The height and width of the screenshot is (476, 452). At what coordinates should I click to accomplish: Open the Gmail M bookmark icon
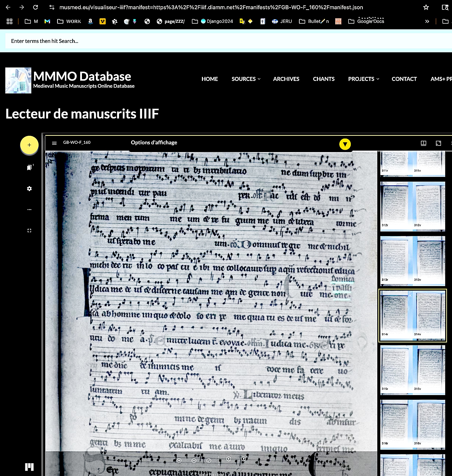47,21
